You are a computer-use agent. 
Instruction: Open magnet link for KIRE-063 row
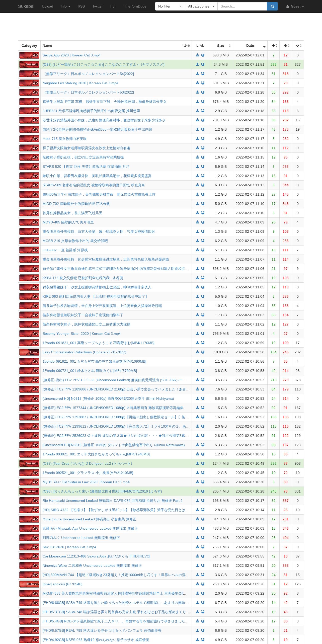[203, 296]
